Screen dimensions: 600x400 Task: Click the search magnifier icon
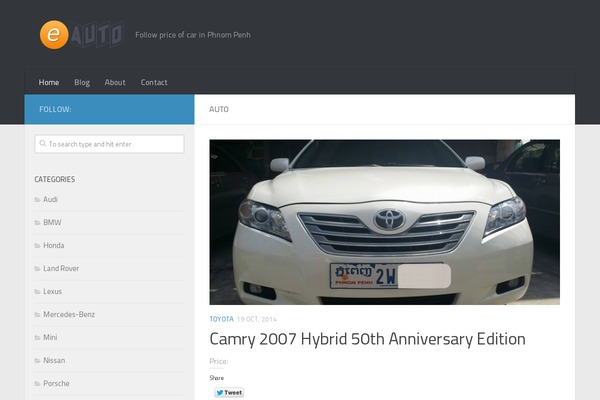point(43,144)
